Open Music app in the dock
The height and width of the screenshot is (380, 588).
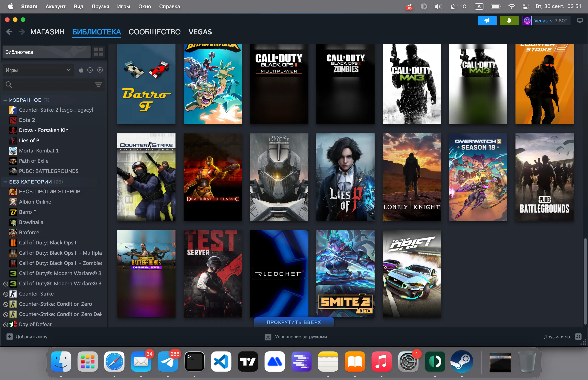(381, 362)
